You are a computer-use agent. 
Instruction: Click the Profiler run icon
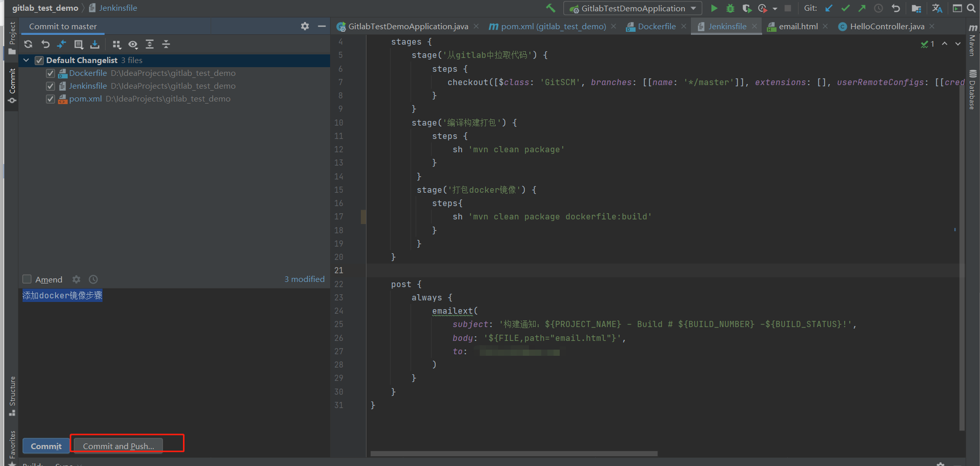[763, 8]
